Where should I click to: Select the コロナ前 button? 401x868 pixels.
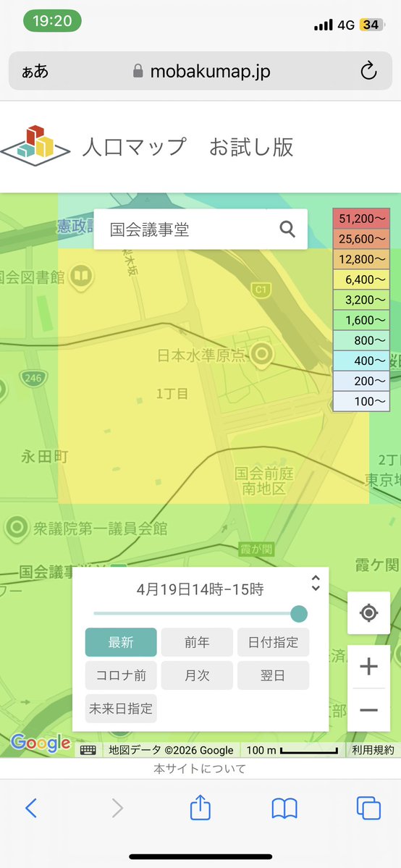[121, 675]
